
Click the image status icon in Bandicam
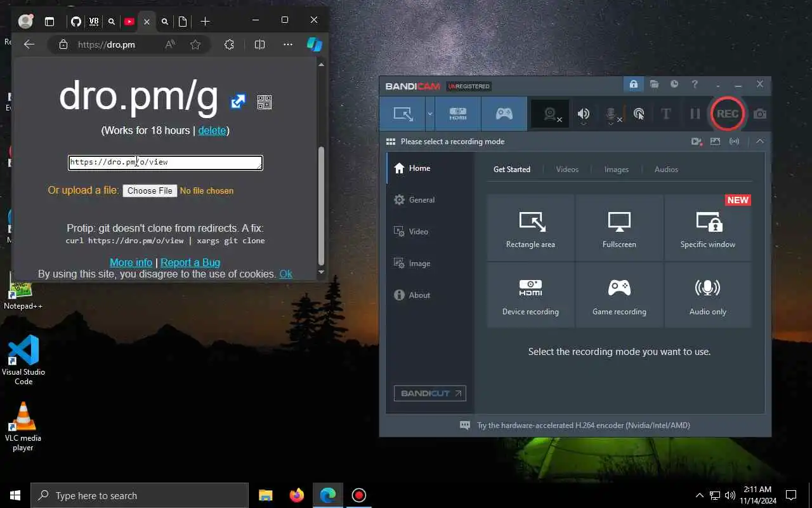715,142
